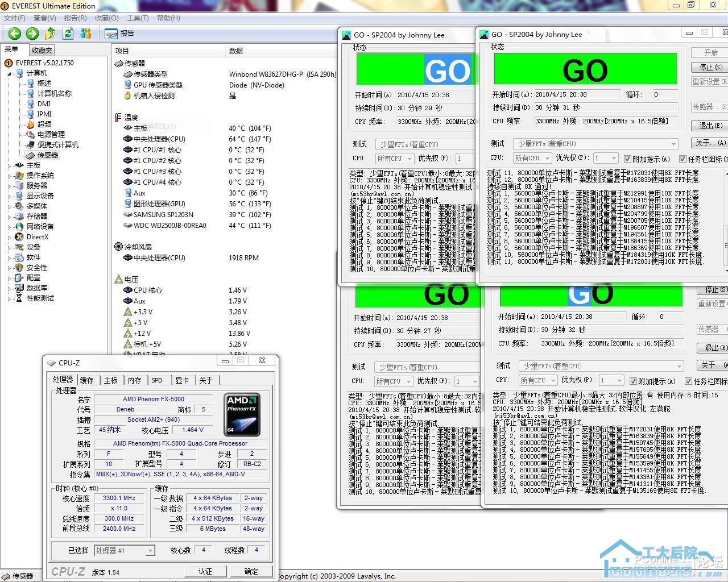
Task: Toggle 附加提示(A) checkbox in the bottom-right SP2004 window
Action: tap(633, 381)
